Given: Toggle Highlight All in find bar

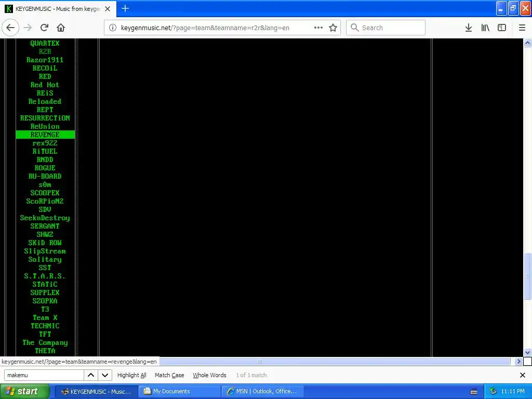Looking at the screenshot, I should coord(131,375).
